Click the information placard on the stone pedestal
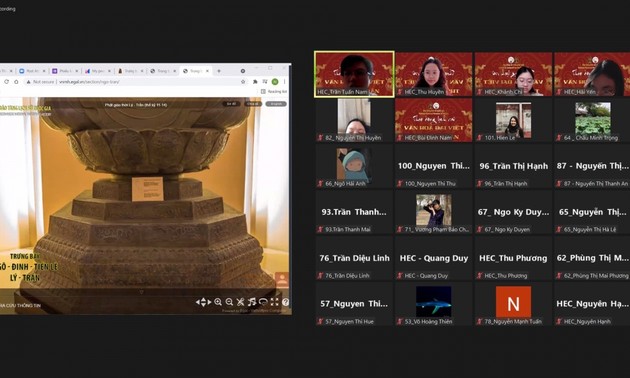This screenshot has height=378, width=630. coord(147,188)
